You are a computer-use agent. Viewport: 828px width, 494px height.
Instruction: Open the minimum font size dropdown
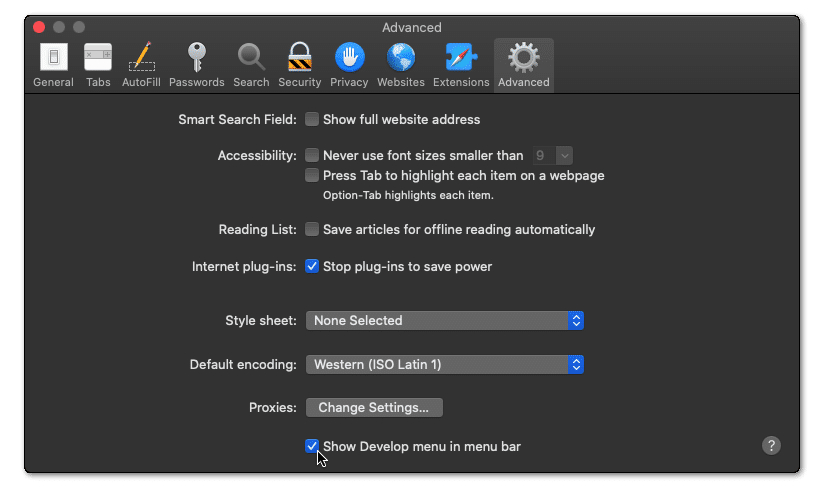click(553, 155)
